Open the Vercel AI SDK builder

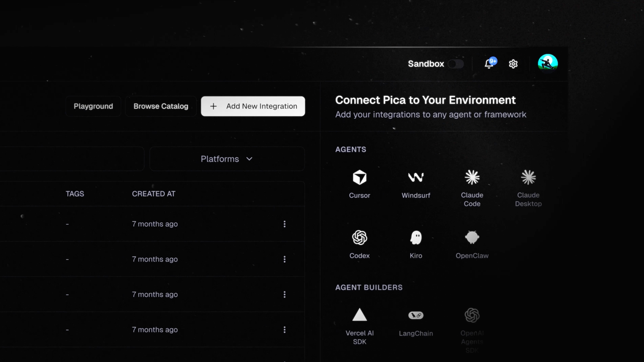click(x=359, y=326)
